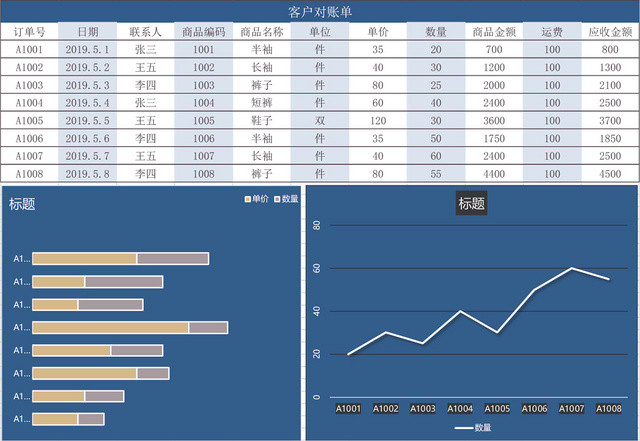Click order number cell A1002 in table
Viewport: 640px width, 441px height.
point(29,67)
